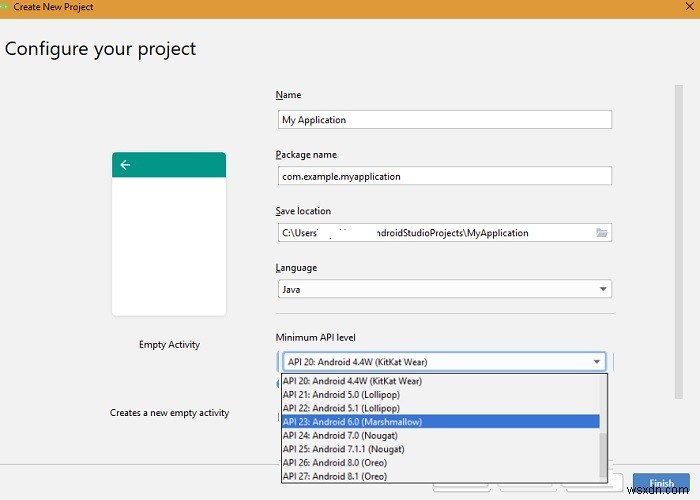Select API 22: Android 5.1 (Lollipop)
This screenshot has height=500, width=700.
coord(441,408)
